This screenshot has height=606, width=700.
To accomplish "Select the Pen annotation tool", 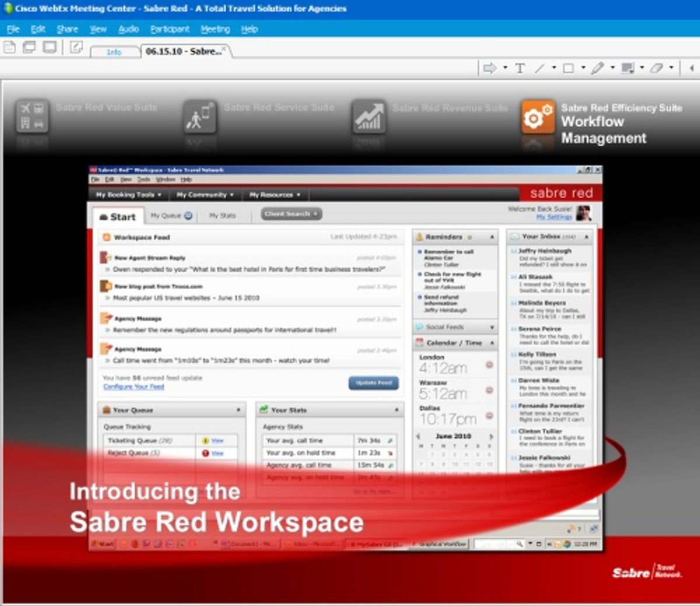I will (598, 68).
